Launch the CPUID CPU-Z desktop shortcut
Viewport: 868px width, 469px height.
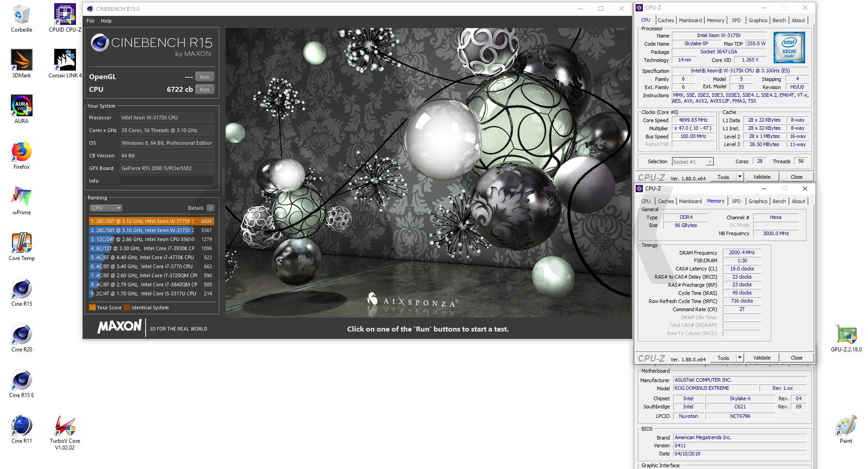[65, 18]
